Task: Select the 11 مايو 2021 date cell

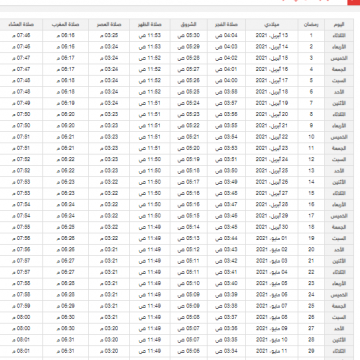Action: click(272, 351)
